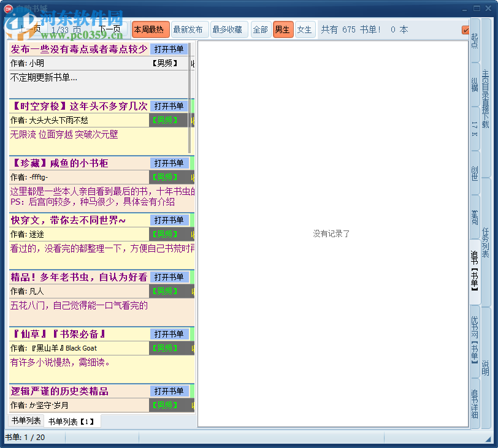Open the 任务列表 outer tab

pos(485,243)
